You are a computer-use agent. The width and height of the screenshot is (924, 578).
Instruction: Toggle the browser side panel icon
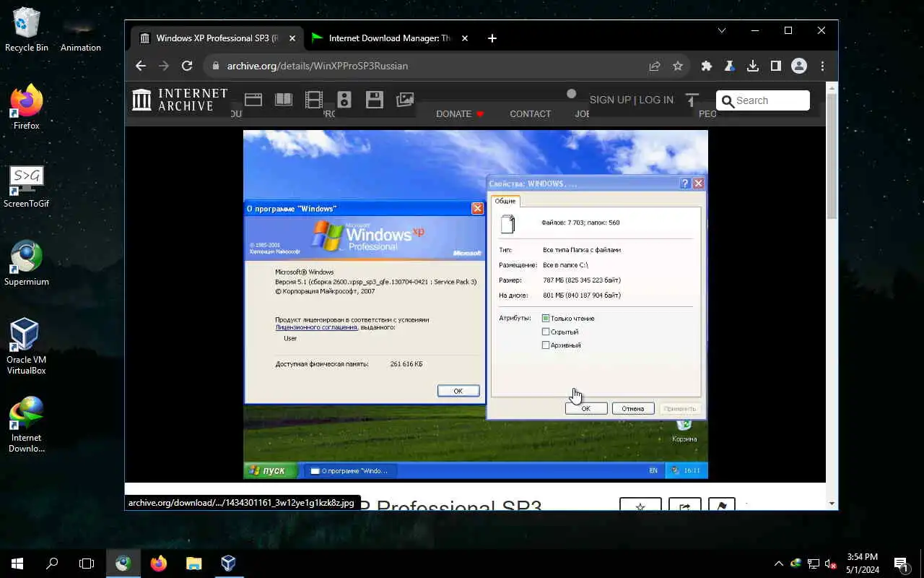(x=776, y=66)
